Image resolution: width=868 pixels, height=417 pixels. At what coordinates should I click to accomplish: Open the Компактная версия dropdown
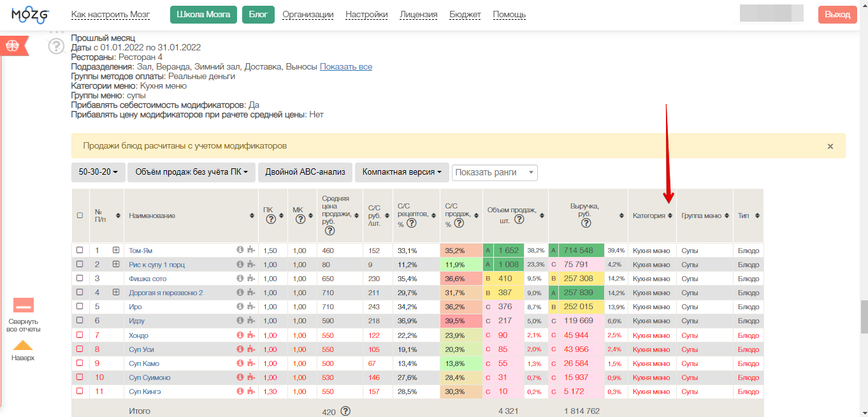click(x=402, y=172)
